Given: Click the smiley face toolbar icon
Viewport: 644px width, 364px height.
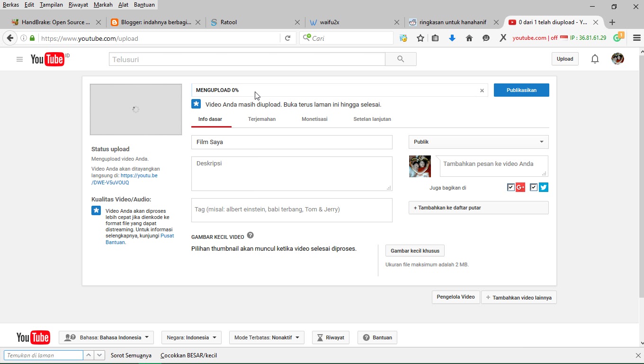Looking at the screenshot, I should click(x=486, y=38).
